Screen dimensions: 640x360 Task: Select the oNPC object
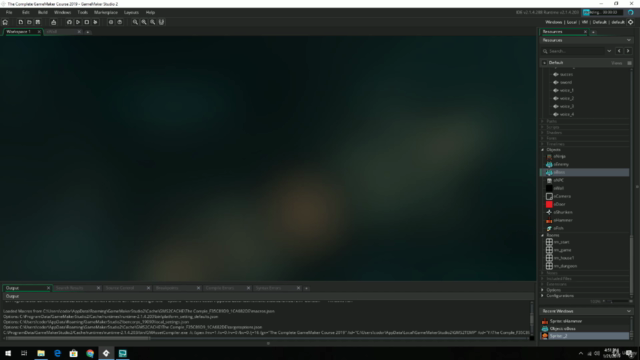(559, 180)
